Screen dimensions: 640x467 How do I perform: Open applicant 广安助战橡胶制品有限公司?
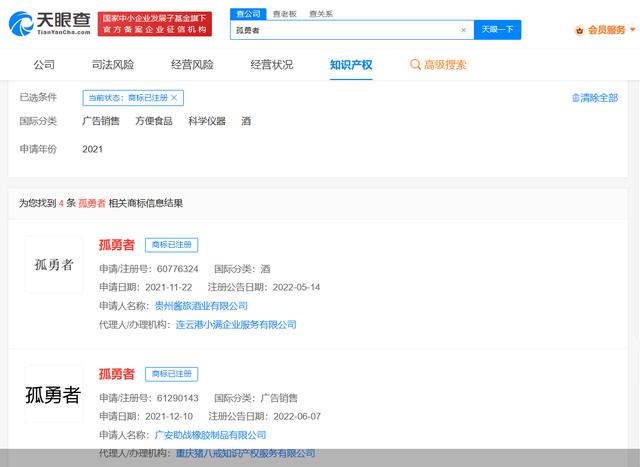210,435
